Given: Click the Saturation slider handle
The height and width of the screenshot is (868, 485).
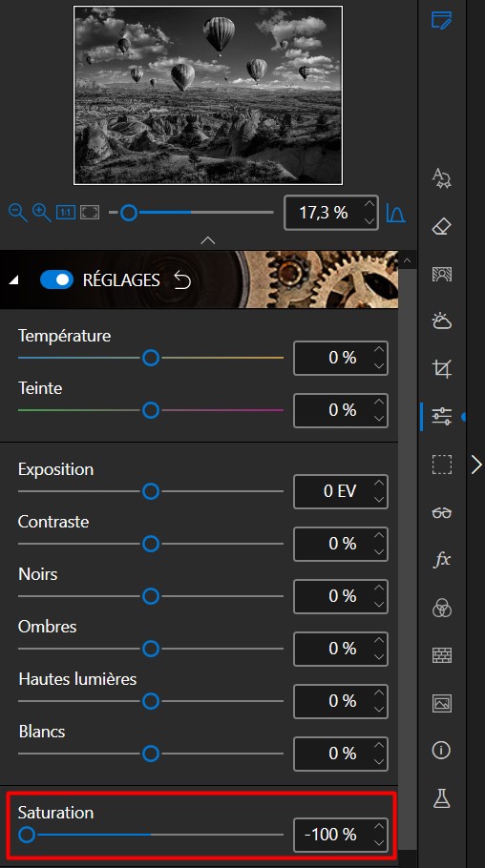Looking at the screenshot, I should (x=27, y=835).
